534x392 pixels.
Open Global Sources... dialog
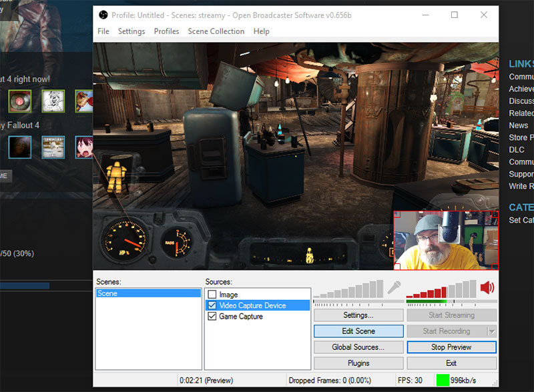358,347
